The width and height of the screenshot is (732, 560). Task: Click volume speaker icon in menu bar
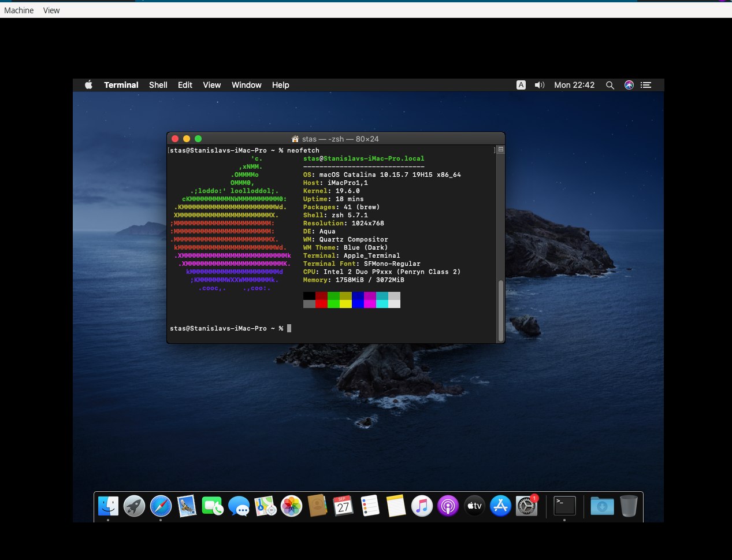[540, 85]
